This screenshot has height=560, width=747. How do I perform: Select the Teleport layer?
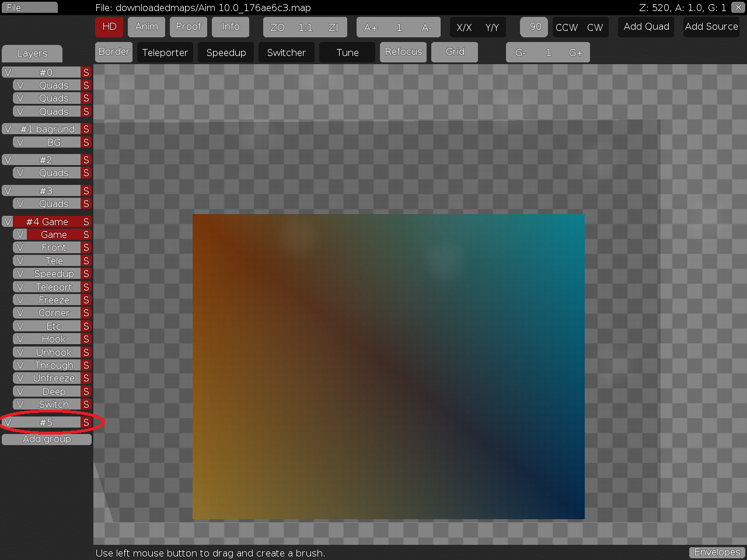pos(54,287)
